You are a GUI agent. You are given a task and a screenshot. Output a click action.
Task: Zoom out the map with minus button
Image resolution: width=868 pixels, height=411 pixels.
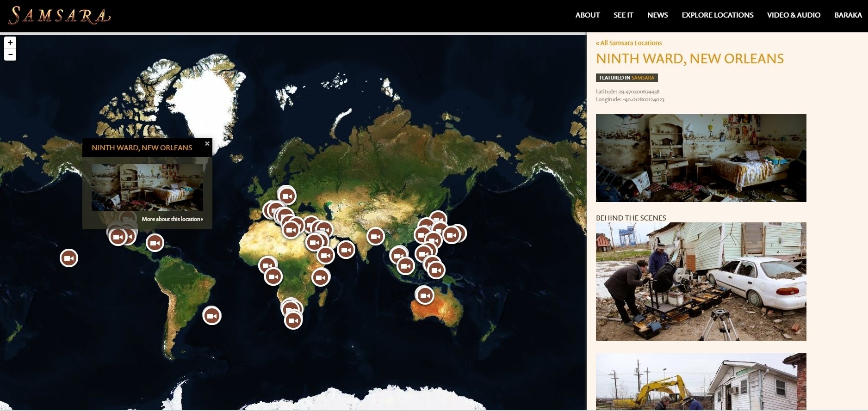pyautogui.click(x=10, y=55)
